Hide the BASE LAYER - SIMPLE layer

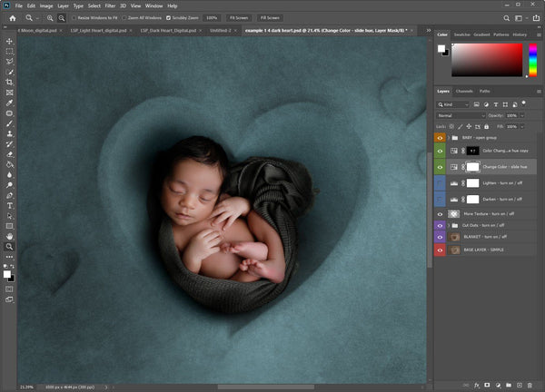[x=441, y=249]
